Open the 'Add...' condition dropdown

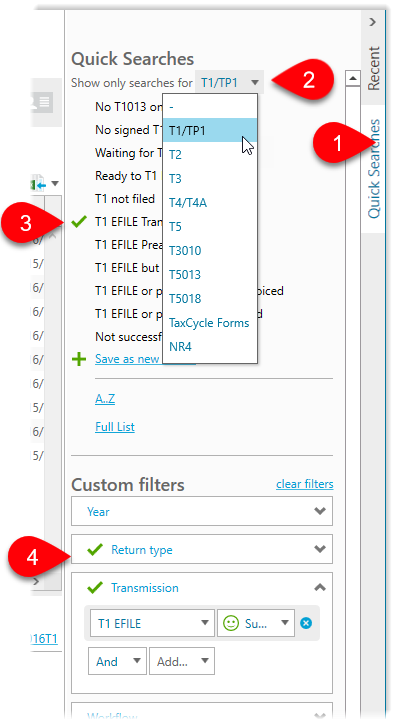182,661
